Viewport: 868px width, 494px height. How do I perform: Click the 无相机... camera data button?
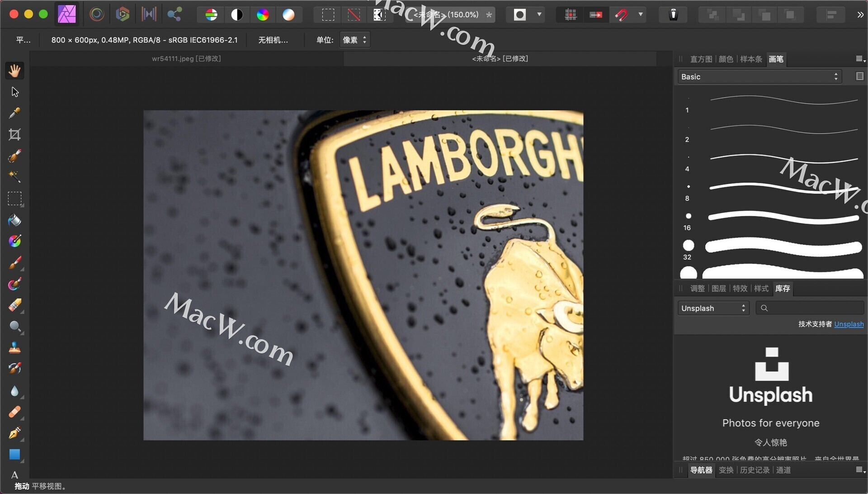(x=273, y=40)
